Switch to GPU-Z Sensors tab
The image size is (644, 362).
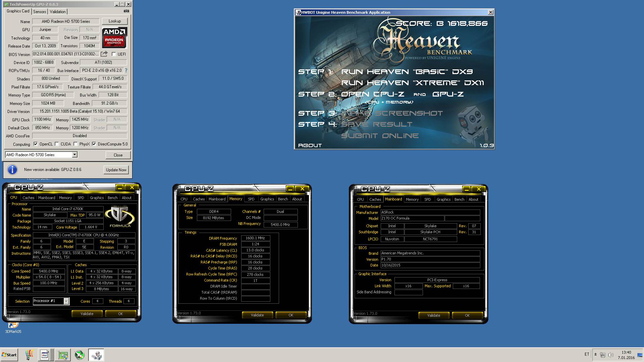[x=40, y=12]
